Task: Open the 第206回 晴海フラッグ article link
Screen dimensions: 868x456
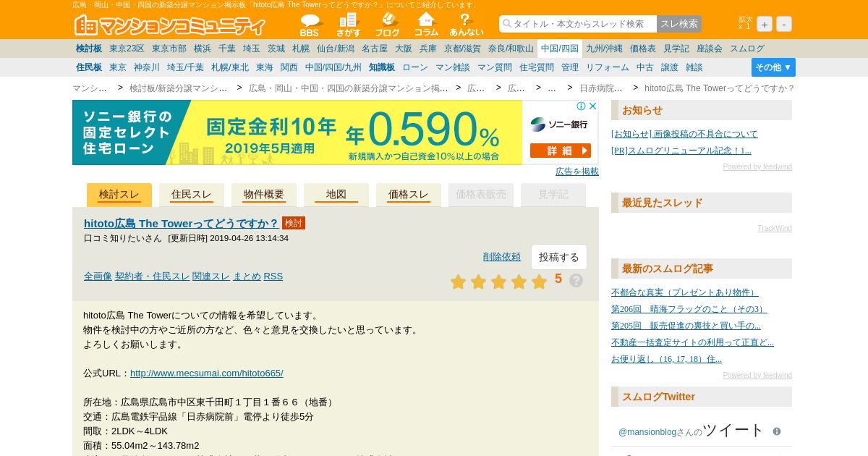Action: [x=689, y=309]
